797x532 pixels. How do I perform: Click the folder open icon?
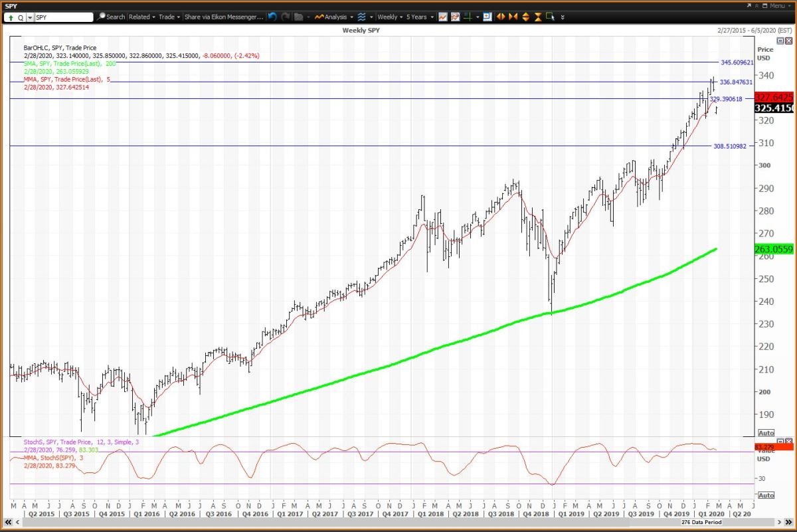[x=299, y=17]
